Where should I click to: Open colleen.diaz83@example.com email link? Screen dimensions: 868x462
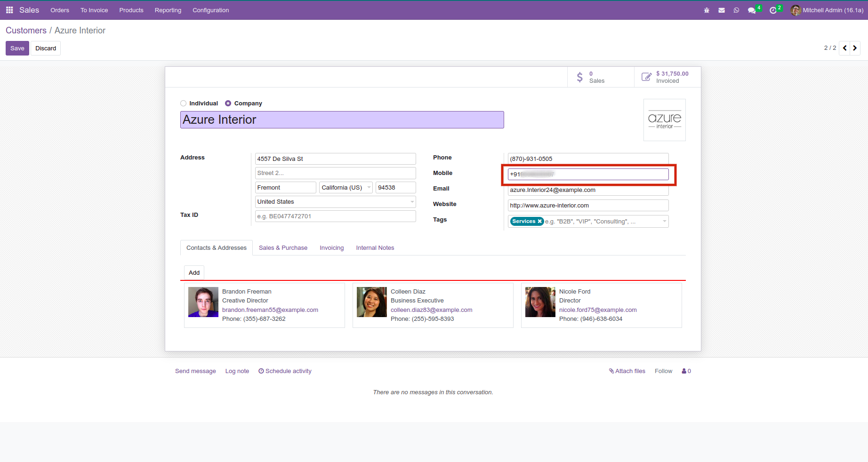click(x=432, y=310)
